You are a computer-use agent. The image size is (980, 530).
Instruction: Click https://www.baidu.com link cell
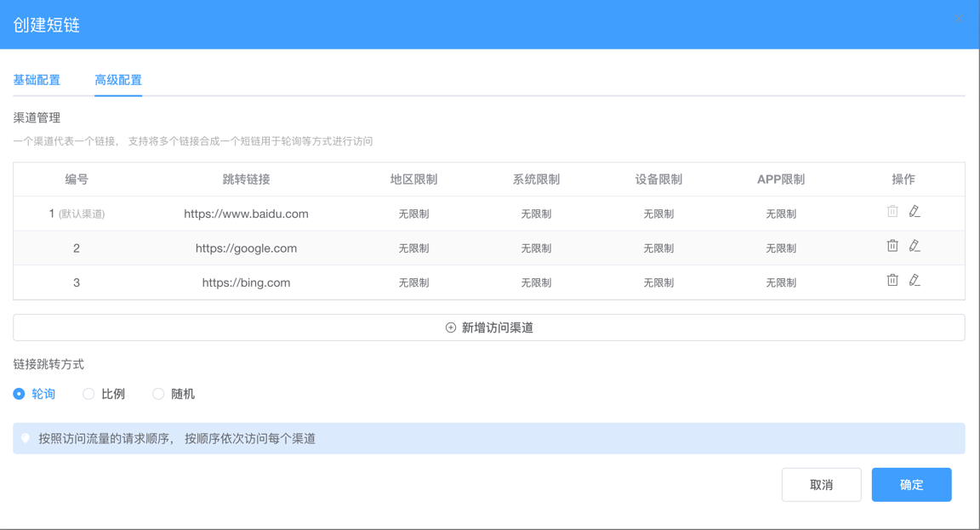(246, 214)
